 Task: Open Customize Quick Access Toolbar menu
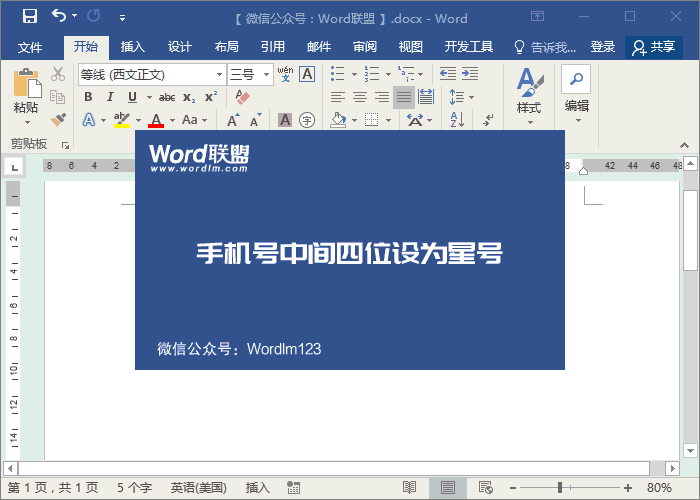coord(122,18)
